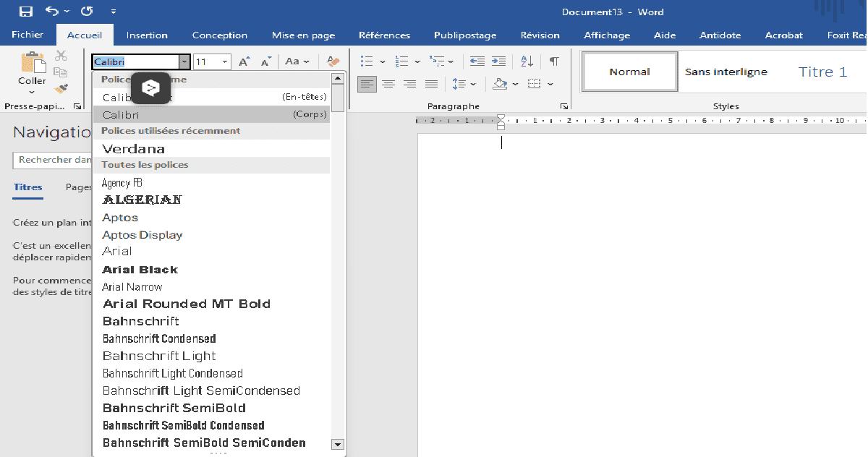Clear all formatting with the eraser icon
Image resolution: width=868 pixels, height=457 pixels.
pyautogui.click(x=333, y=62)
